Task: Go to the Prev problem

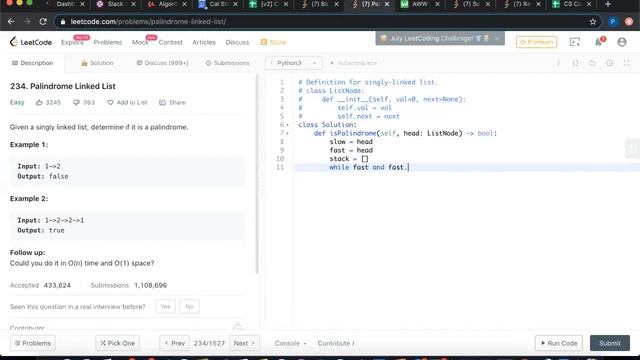Action: [x=175, y=343]
